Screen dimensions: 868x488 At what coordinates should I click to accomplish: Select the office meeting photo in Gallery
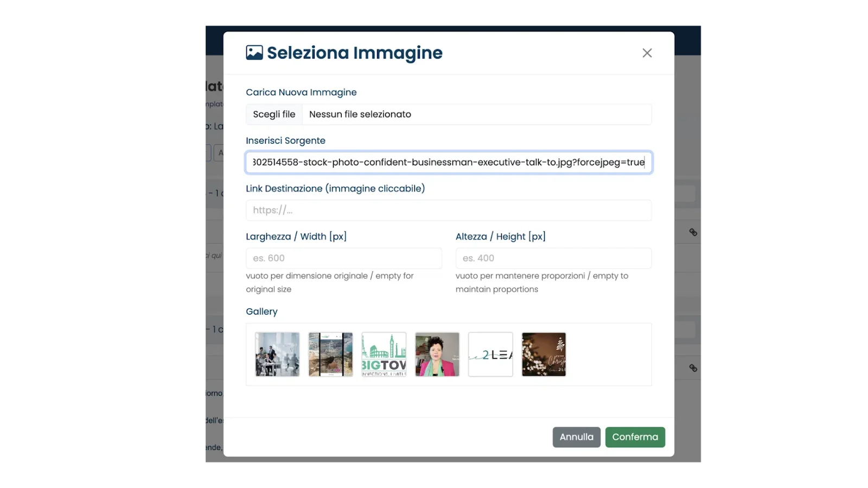[277, 355]
